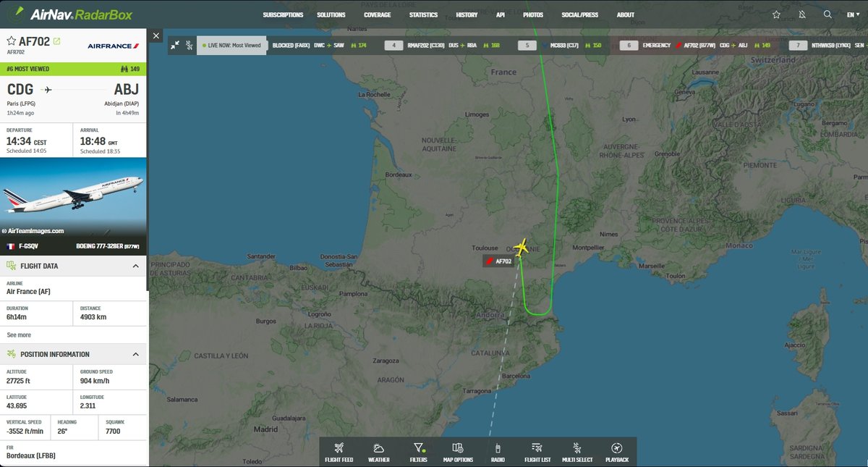
Task: Open Weather layer tool
Action: click(378, 452)
